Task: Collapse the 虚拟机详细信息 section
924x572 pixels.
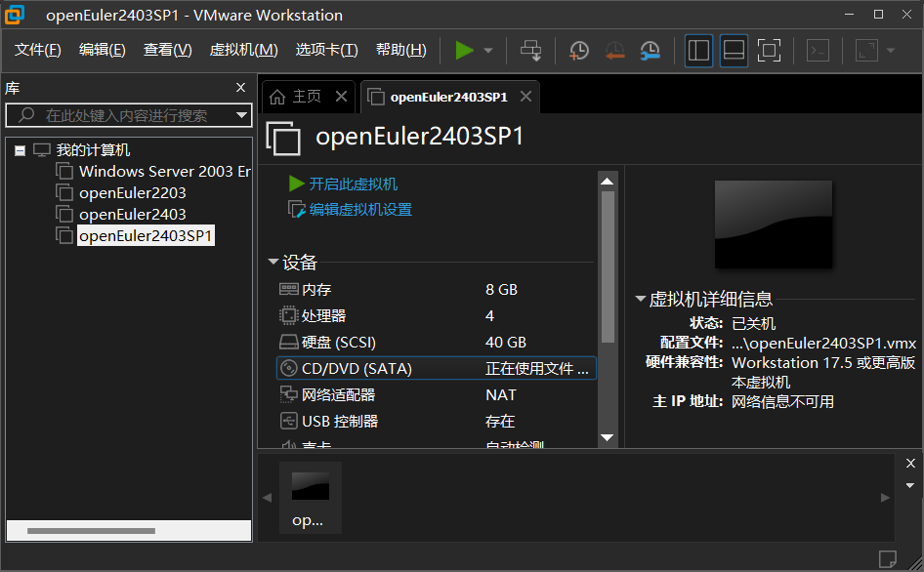Action: point(640,299)
